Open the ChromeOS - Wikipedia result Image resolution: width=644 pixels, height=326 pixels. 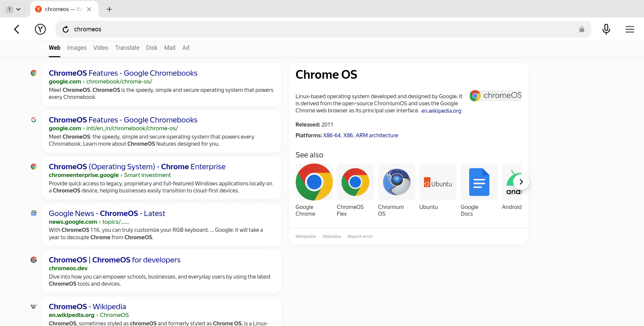coord(87,306)
